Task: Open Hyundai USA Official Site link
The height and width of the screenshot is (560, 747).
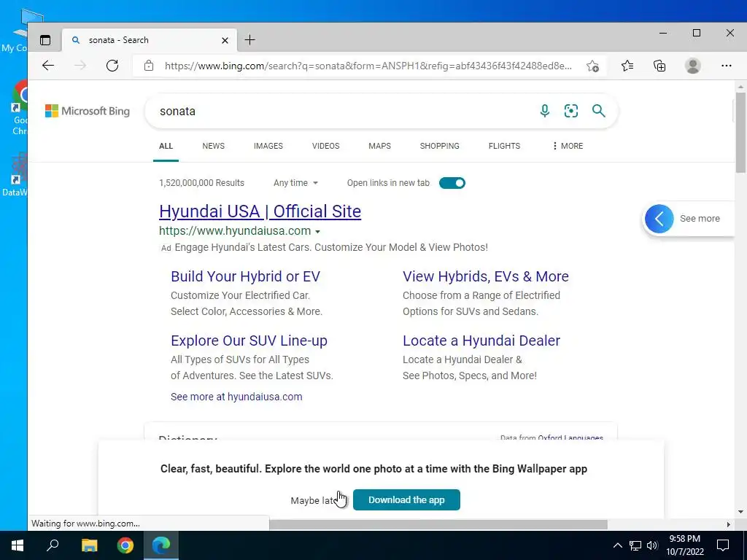Action: 260,211
